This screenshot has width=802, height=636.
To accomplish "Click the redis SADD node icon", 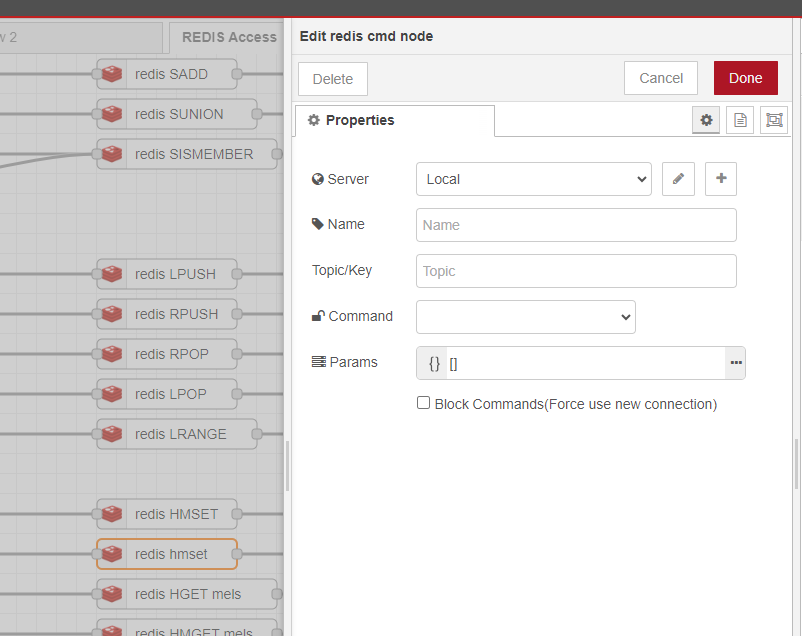I will [112, 74].
